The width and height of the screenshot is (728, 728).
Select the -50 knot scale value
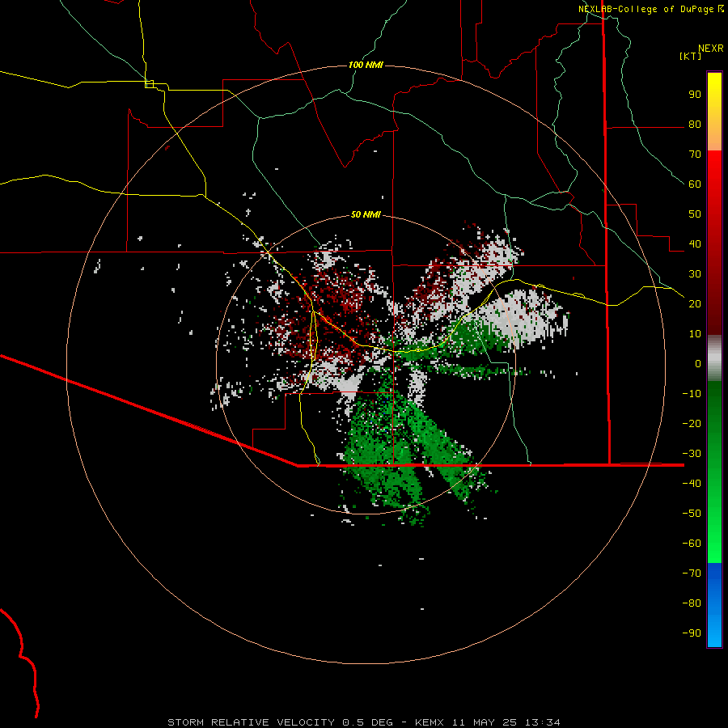(x=692, y=514)
